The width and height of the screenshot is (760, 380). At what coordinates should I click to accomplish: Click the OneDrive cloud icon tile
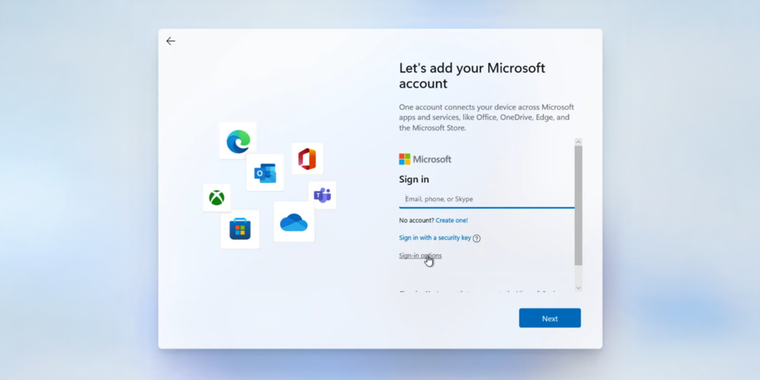point(294,222)
